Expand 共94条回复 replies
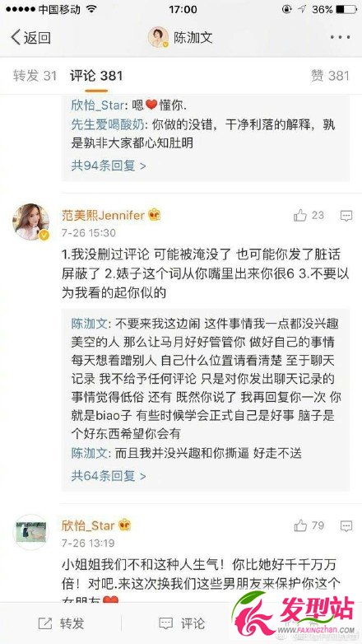362x644 pixels. [x=109, y=166]
